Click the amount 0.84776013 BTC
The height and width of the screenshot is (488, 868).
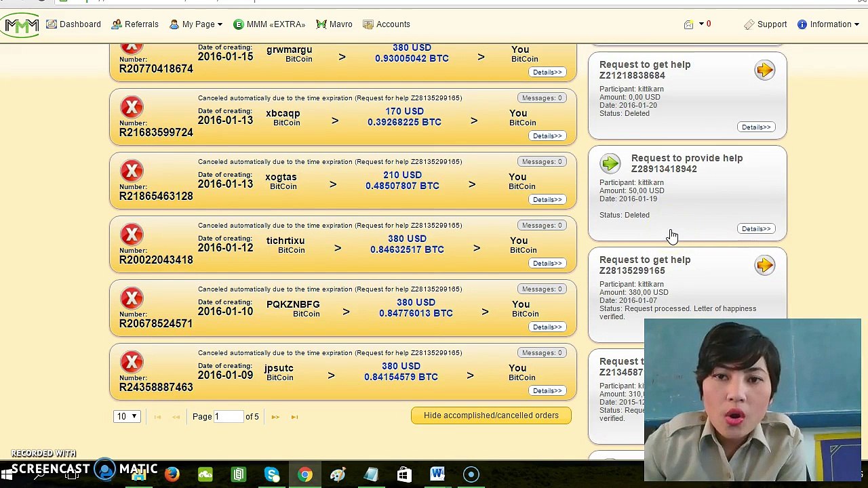click(x=416, y=313)
